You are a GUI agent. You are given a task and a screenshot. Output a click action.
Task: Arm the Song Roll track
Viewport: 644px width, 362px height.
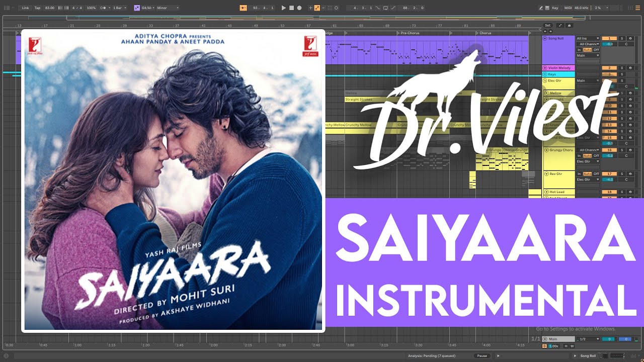[x=630, y=38]
